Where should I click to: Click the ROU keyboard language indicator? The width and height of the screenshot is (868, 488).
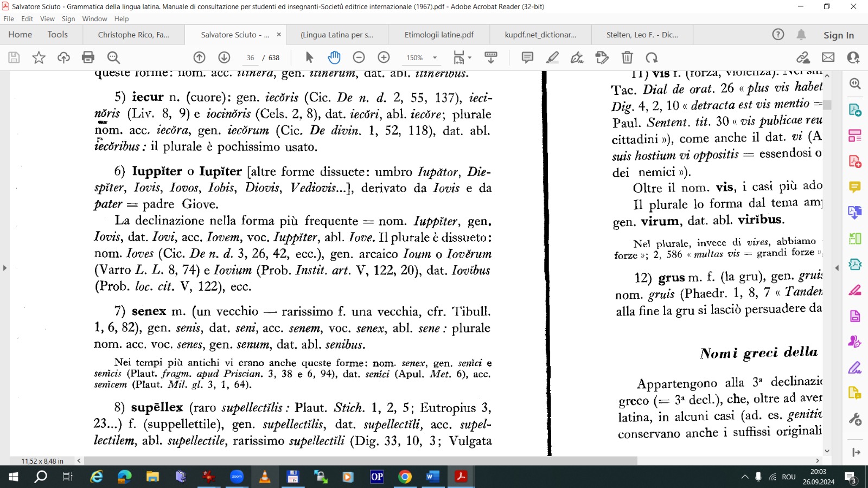point(789,477)
